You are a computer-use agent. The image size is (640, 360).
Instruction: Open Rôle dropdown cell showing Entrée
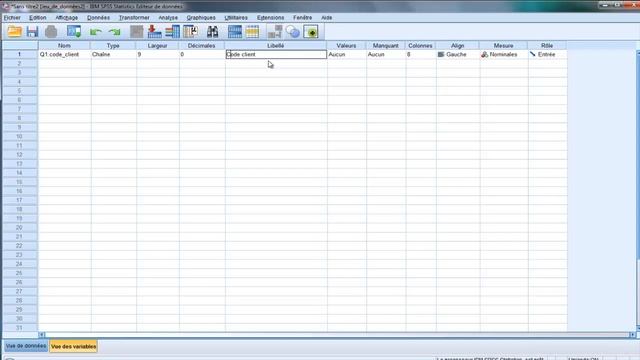(x=547, y=54)
